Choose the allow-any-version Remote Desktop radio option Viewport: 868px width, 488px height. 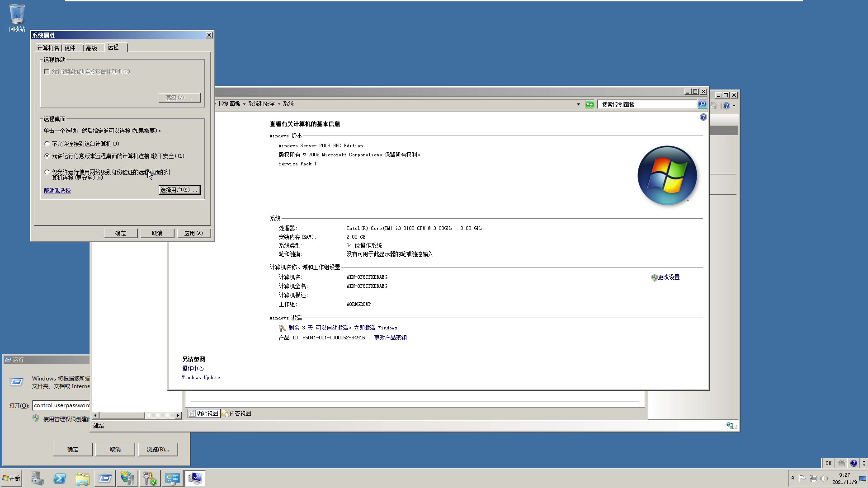pos(47,156)
